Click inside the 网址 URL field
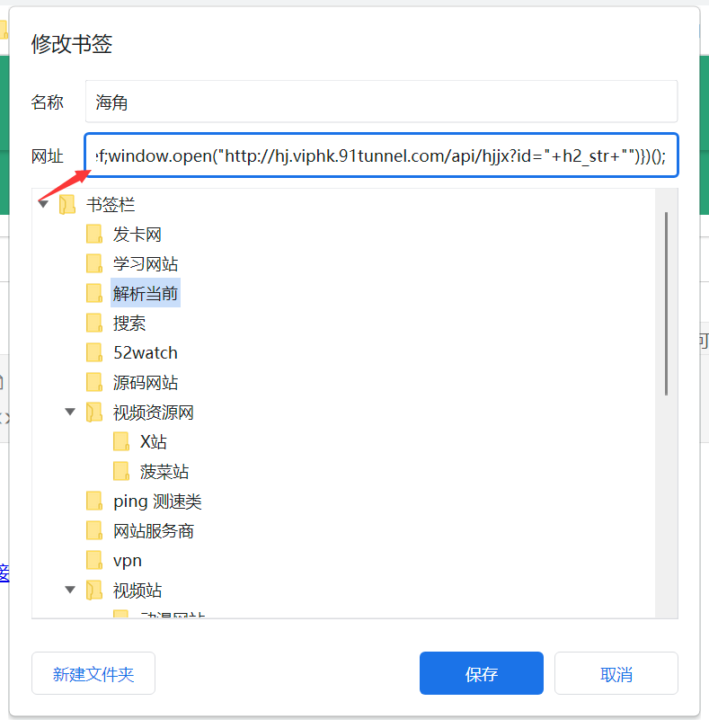 coord(381,156)
